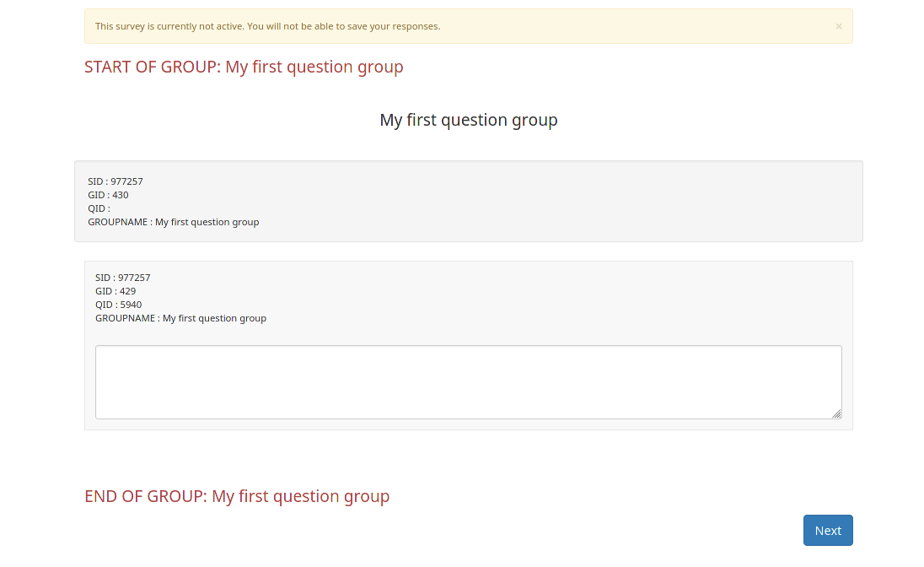Click the value 5940 in the question box
Image resolution: width=924 pixels, height=567 pixels.
[131, 305]
